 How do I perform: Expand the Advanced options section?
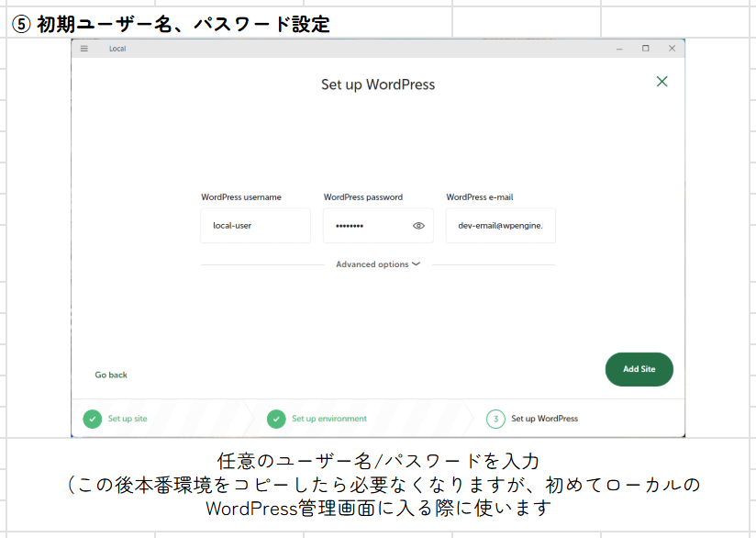point(372,264)
